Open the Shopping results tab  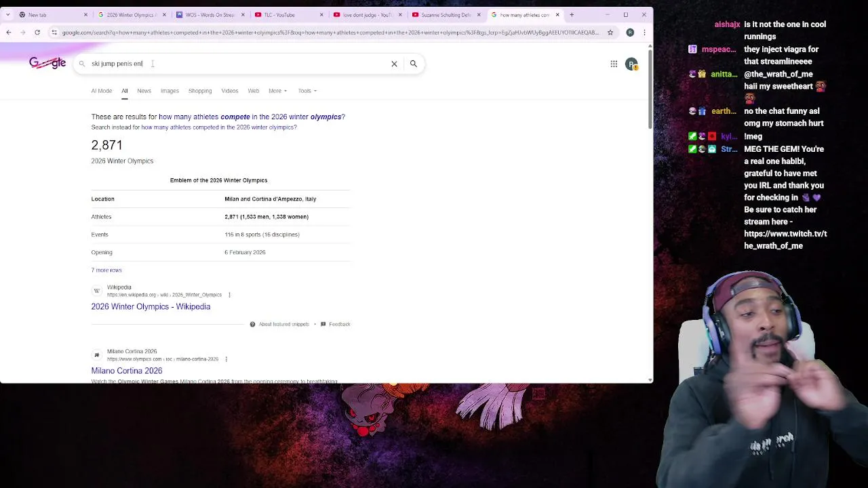pyautogui.click(x=200, y=91)
